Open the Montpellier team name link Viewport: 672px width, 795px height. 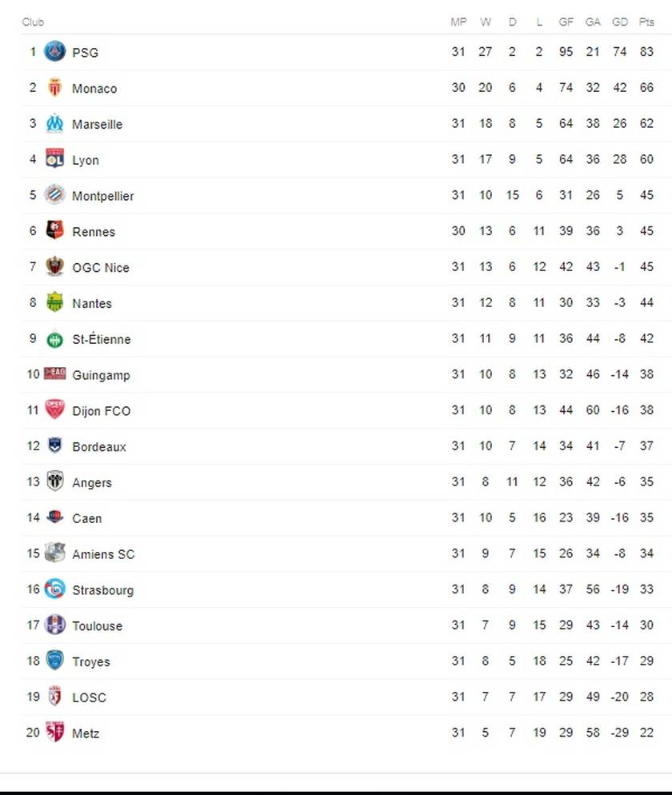click(103, 196)
